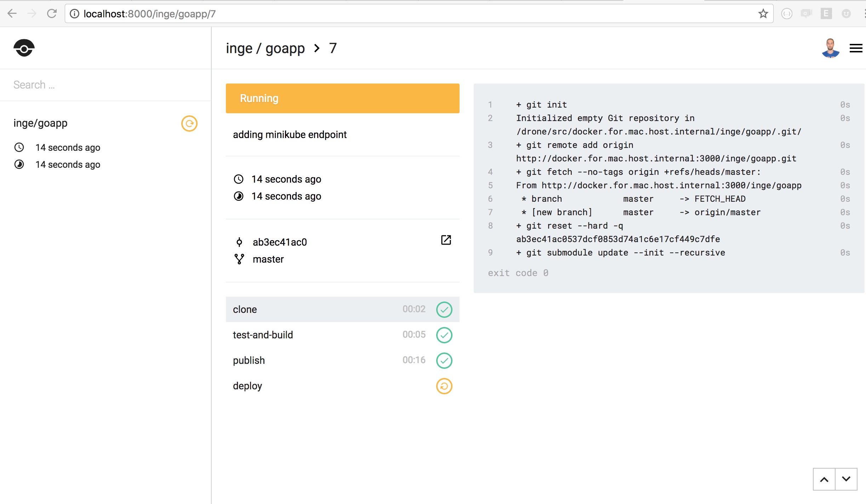Click the Drone logo icon
The image size is (866, 504).
pos(24,48)
